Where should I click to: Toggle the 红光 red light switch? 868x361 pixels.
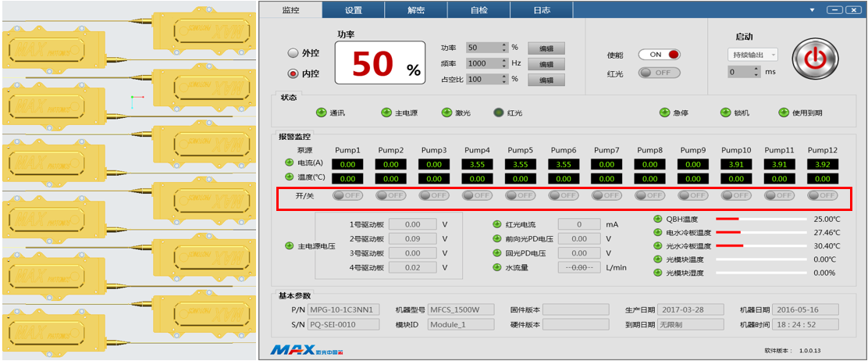[659, 73]
